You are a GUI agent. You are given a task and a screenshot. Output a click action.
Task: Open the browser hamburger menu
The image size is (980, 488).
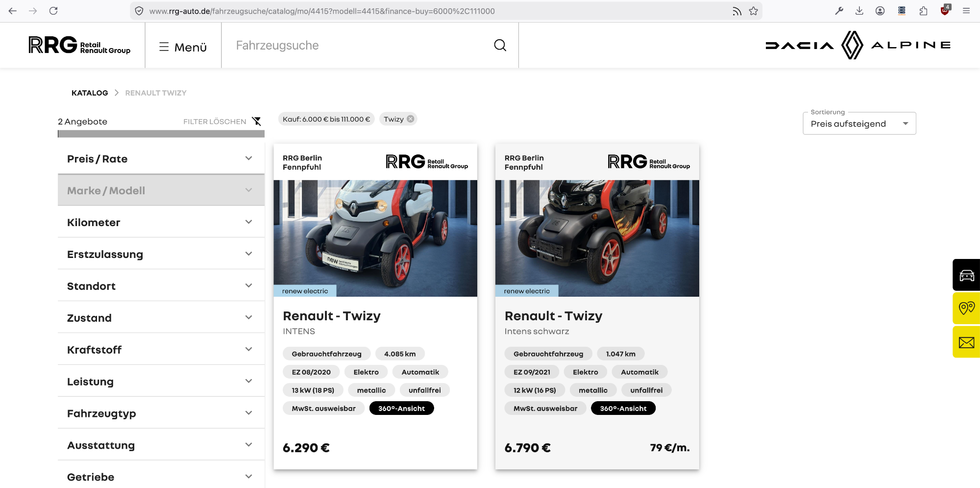pyautogui.click(x=966, y=11)
